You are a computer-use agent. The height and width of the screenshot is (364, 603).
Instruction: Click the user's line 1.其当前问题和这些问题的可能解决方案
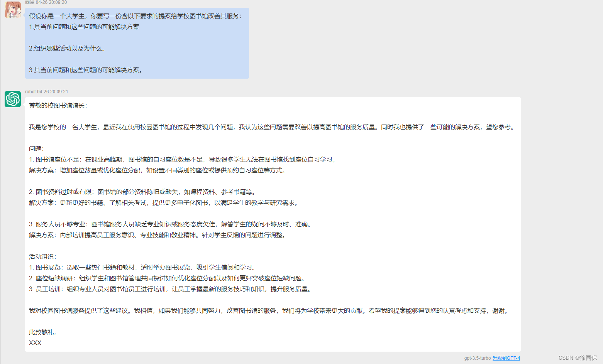[x=84, y=27]
